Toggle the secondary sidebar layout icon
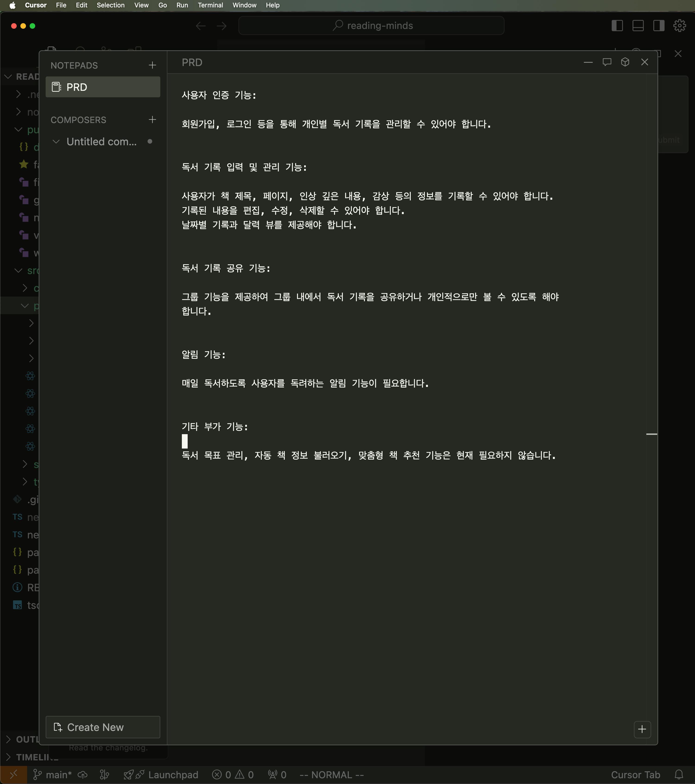The image size is (695, 784). coord(659,26)
